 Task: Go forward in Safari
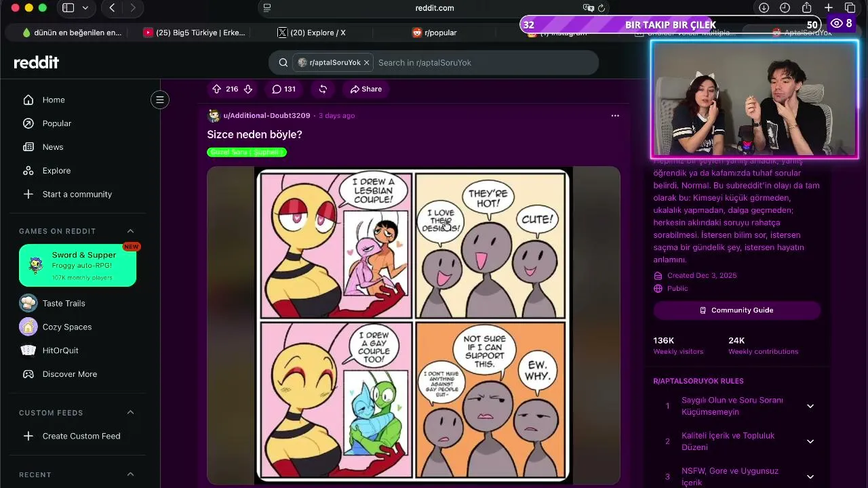click(133, 8)
